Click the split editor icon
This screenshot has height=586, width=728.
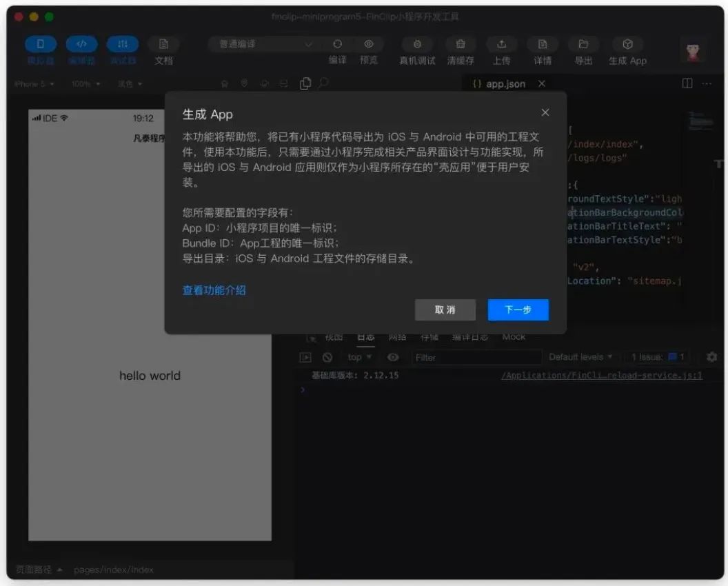(687, 83)
